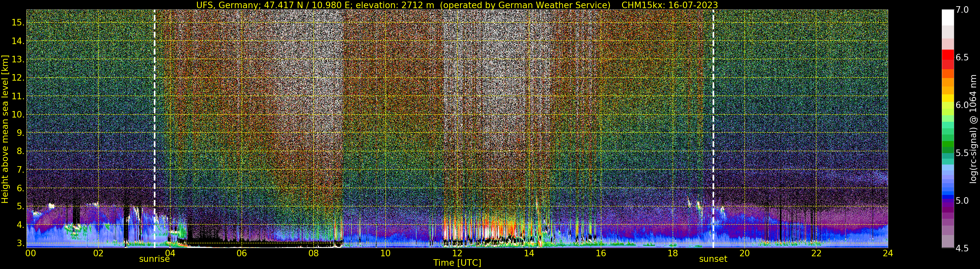Click the green segment of the colorbar
The width and height of the screenshot is (980, 269).
[x=948, y=144]
